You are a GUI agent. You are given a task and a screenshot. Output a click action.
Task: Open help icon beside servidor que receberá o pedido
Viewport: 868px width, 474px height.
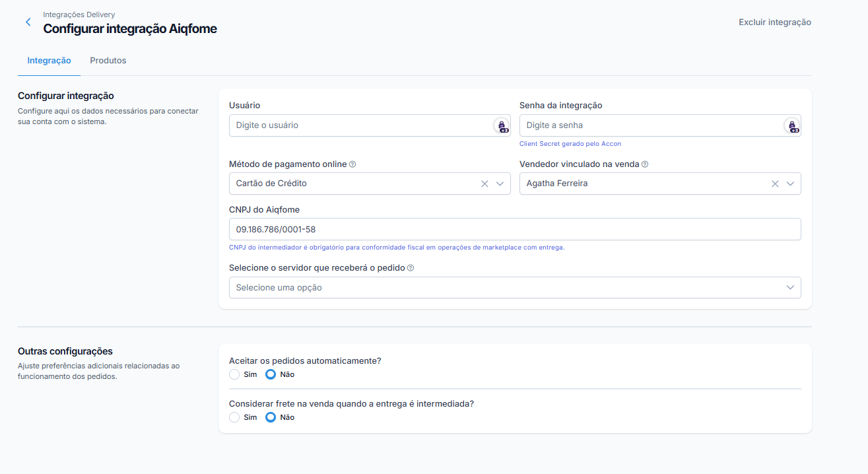point(411,268)
